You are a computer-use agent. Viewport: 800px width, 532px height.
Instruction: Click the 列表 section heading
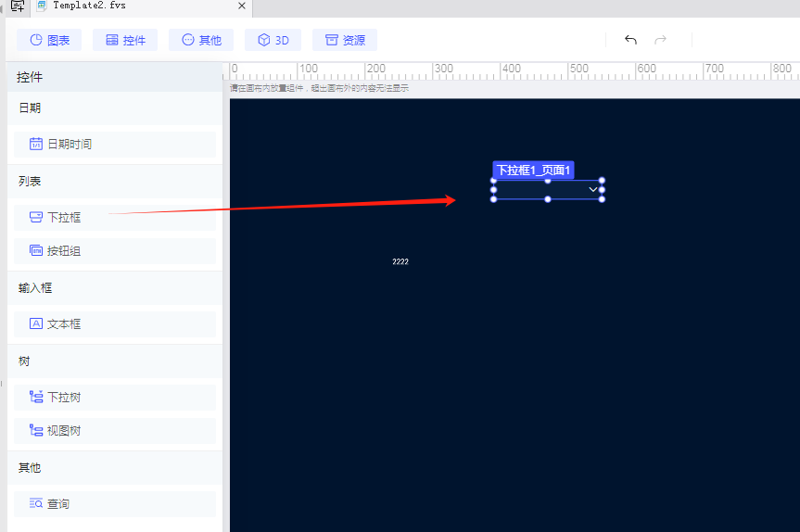click(x=30, y=182)
